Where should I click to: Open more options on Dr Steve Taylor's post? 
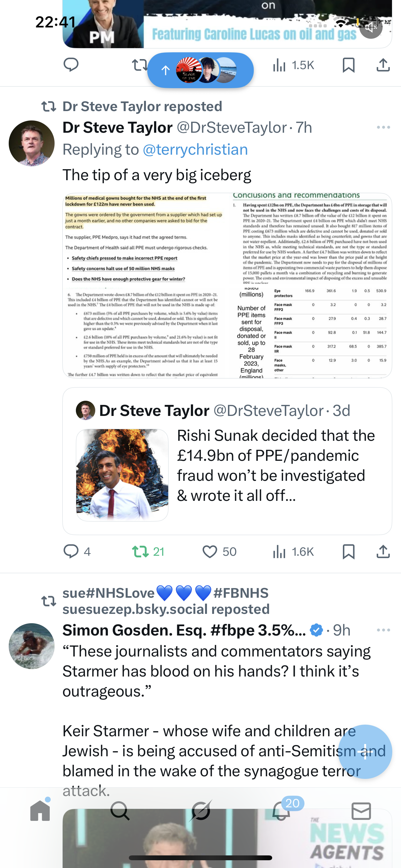tap(383, 127)
